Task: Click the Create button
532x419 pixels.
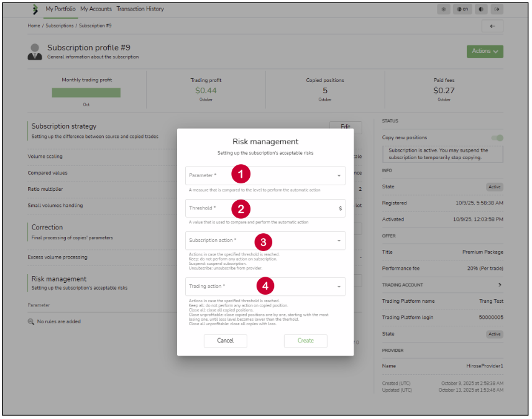Action: click(305, 341)
